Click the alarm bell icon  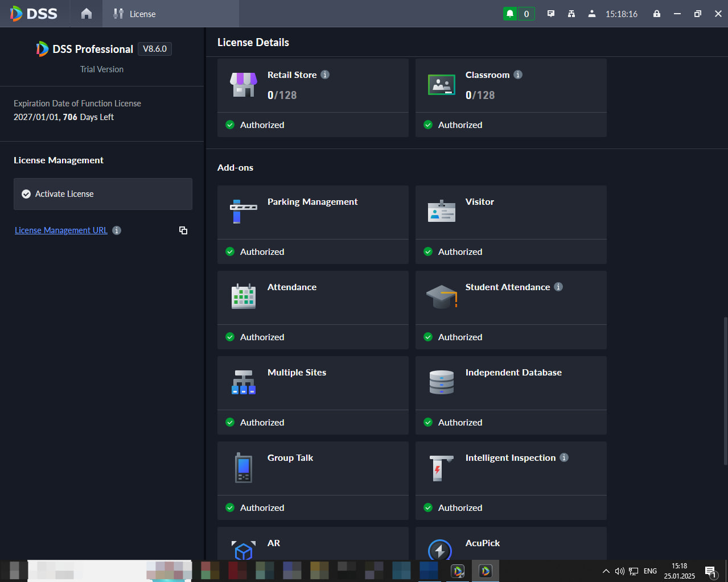[510, 14]
